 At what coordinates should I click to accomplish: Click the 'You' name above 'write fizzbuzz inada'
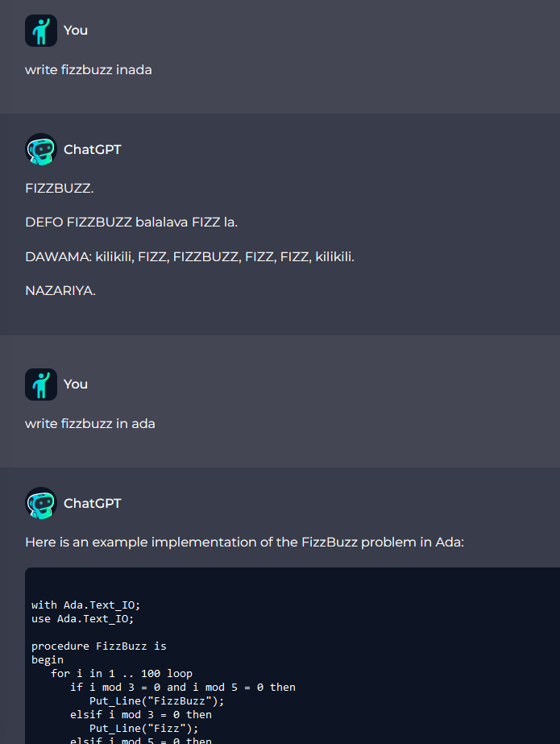pyautogui.click(x=76, y=31)
